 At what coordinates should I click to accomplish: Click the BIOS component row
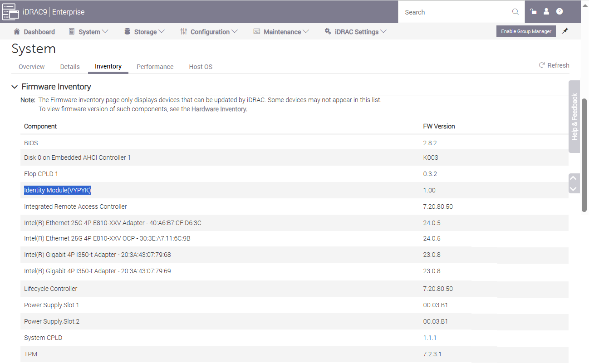[x=294, y=143]
